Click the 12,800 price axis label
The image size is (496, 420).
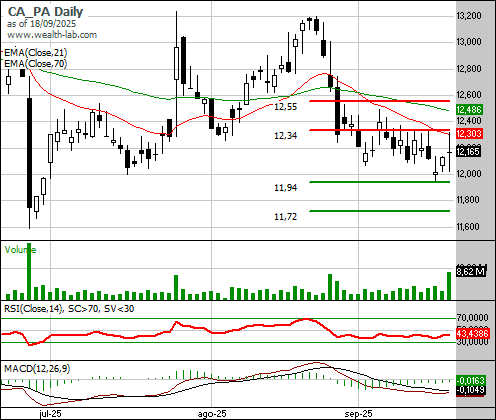coord(469,69)
